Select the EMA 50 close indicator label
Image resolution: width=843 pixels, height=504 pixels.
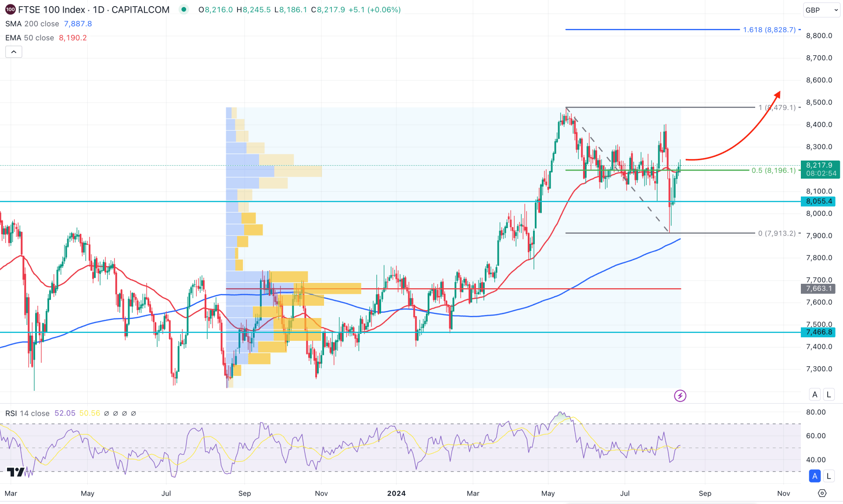pyautogui.click(x=29, y=38)
